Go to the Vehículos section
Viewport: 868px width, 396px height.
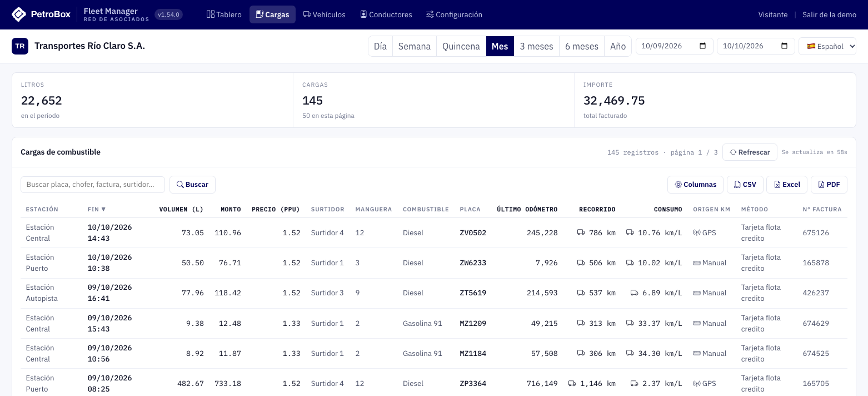pos(325,14)
